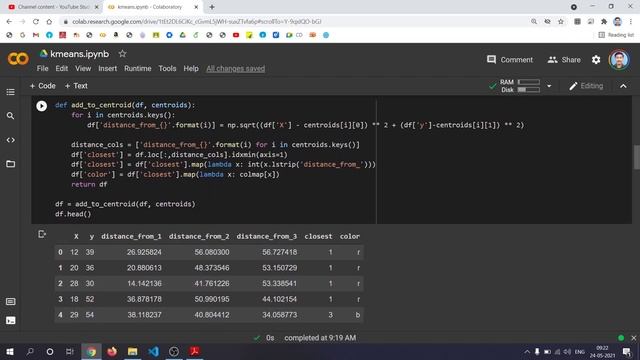640x360 pixels.
Task: Close the kmeans.ipynb browser tab
Action: coord(196,7)
